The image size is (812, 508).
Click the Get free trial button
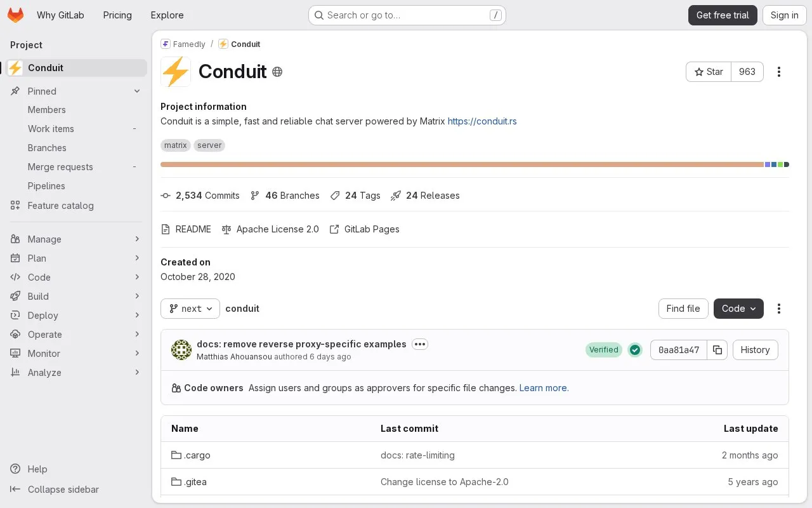click(723, 15)
